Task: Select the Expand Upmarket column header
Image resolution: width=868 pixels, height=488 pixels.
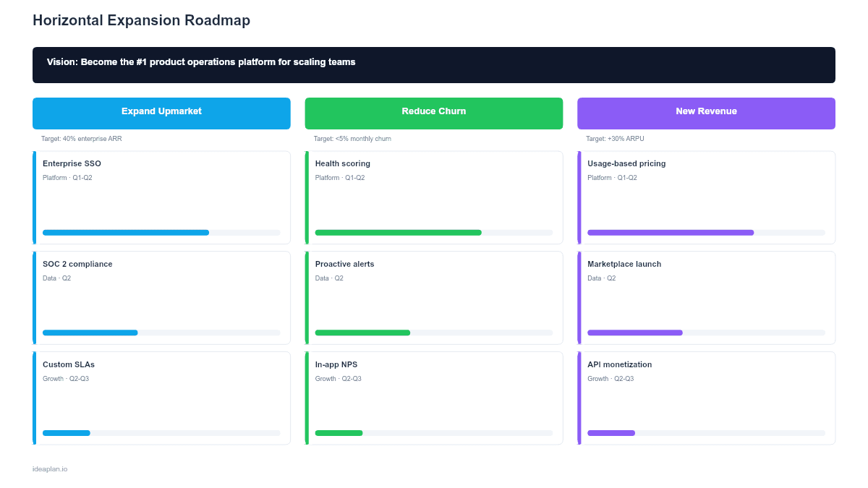Action: click(x=161, y=113)
